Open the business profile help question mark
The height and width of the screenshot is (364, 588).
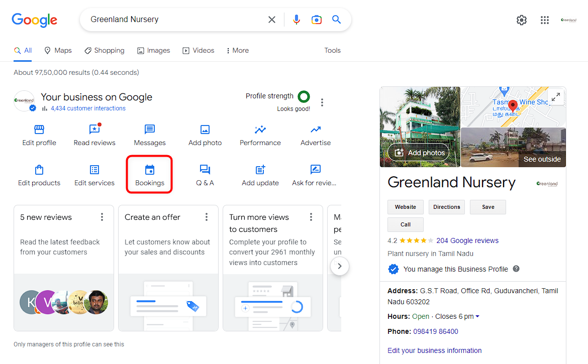point(516,269)
